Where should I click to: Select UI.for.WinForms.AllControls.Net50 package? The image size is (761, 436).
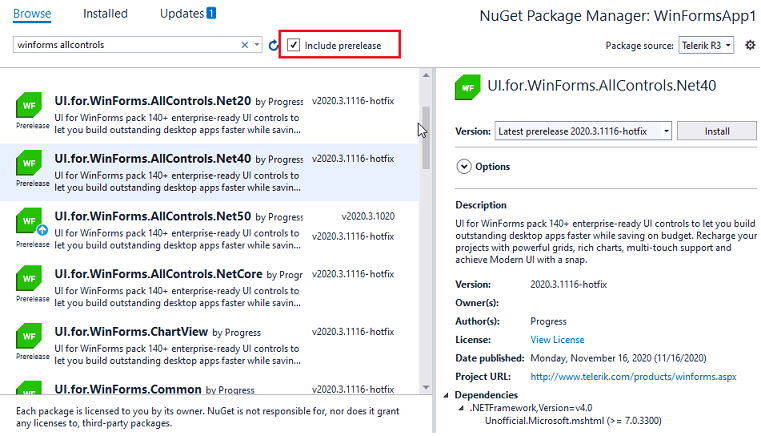209,230
